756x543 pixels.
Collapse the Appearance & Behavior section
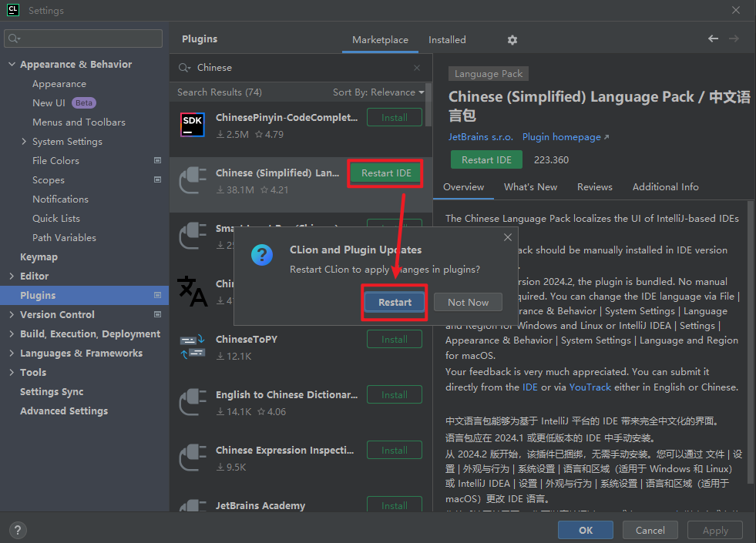point(12,64)
